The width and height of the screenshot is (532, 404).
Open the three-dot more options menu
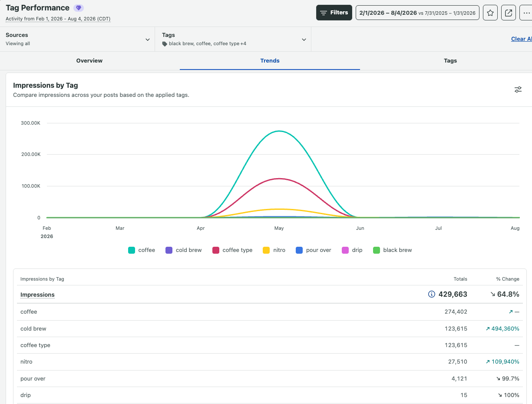[x=526, y=13]
